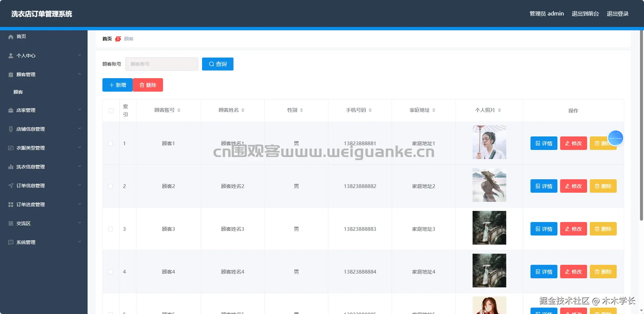Check the checkbox for row 顾客1

110,144
